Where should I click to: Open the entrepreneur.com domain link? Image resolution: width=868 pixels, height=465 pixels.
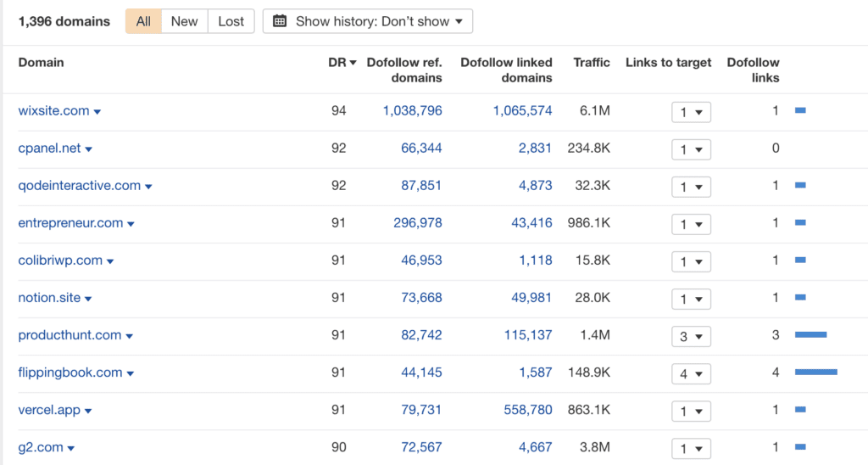70,223
